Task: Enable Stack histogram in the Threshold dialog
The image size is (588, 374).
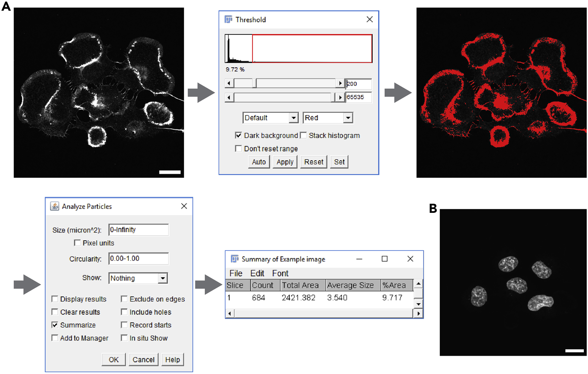Action: coord(303,135)
